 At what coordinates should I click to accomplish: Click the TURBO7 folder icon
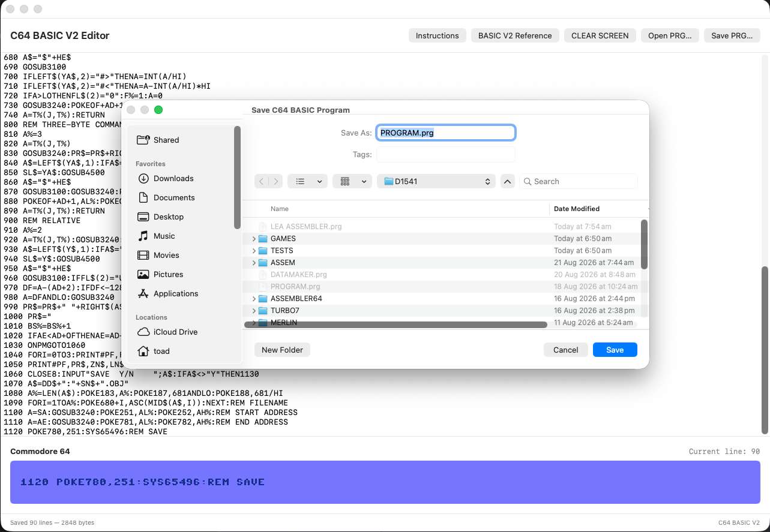click(263, 311)
